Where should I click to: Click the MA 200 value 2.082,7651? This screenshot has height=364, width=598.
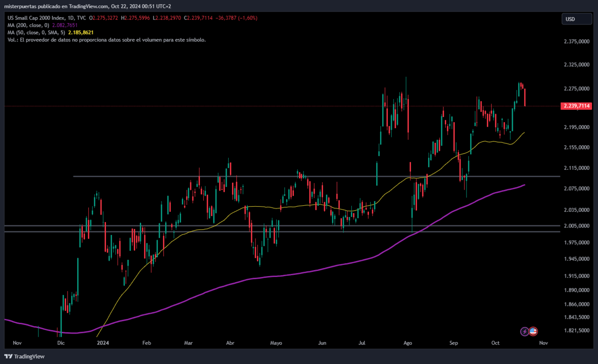pyautogui.click(x=65, y=25)
